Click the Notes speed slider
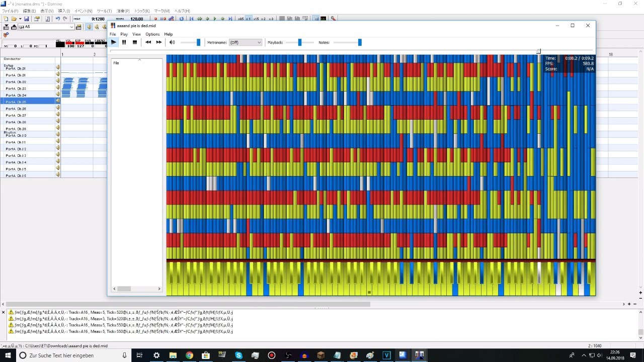The image size is (644, 362). click(347, 42)
